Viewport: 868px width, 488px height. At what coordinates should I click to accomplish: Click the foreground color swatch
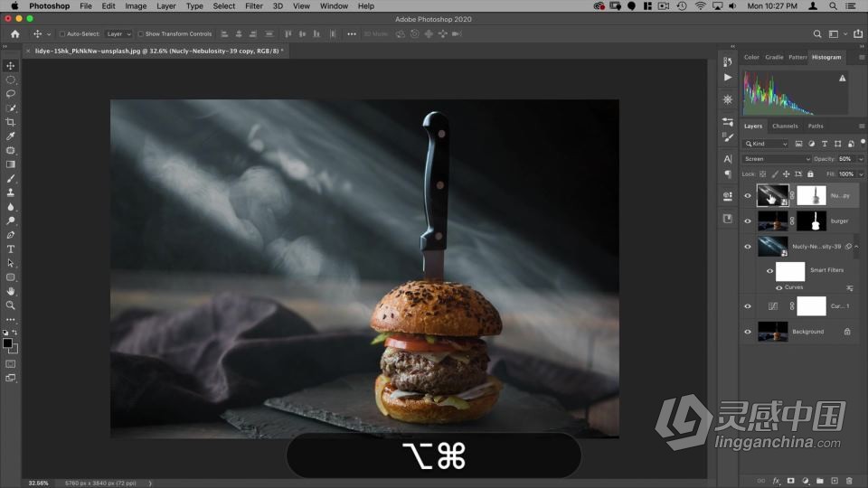click(8, 343)
